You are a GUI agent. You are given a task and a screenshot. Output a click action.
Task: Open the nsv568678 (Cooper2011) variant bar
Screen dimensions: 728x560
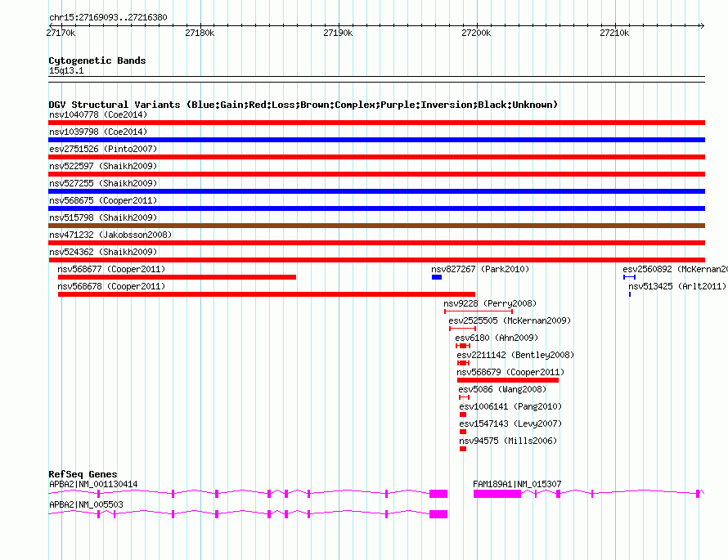coord(267,294)
